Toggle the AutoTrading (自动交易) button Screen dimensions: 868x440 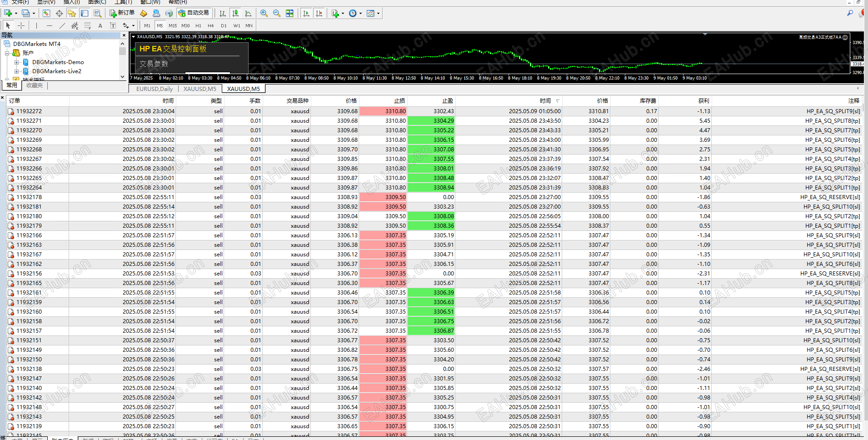pyautogui.click(x=194, y=13)
